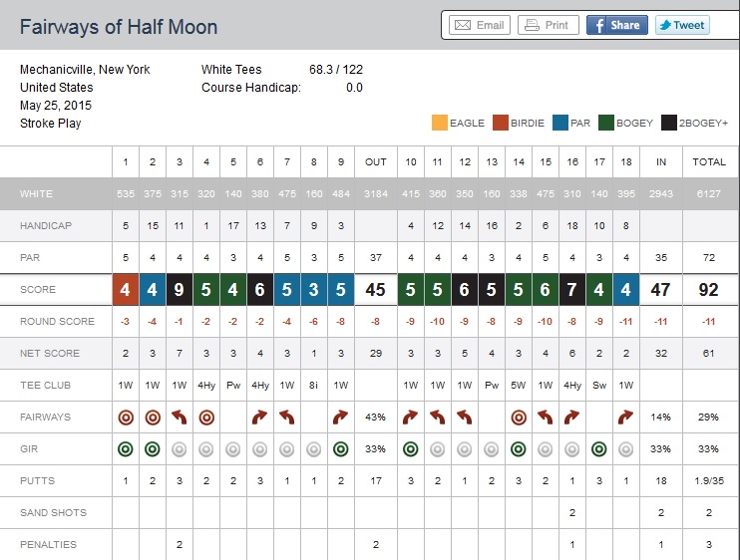Click the Twitter Tweet button
740x560 pixels.
click(x=682, y=25)
